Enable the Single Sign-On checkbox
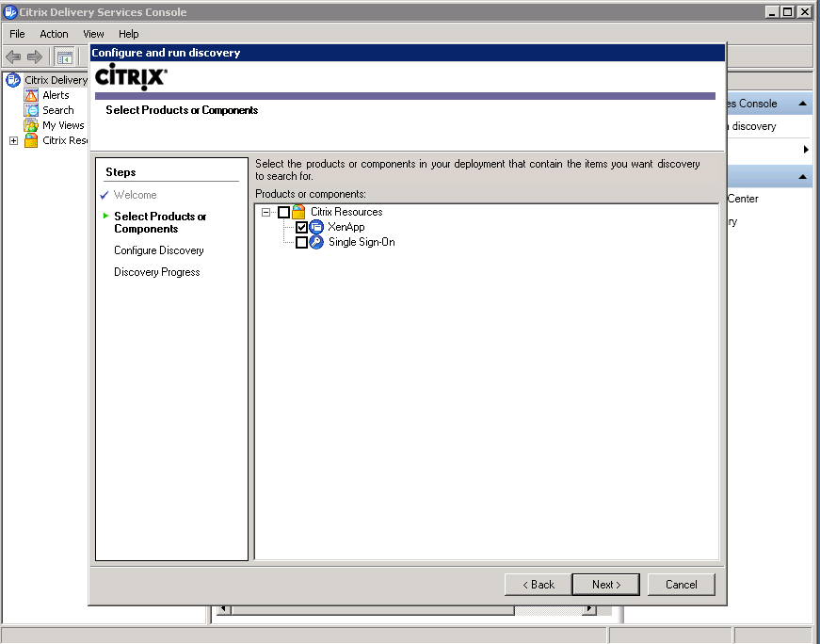Image resolution: width=820 pixels, height=644 pixels. tap(301, 242)
